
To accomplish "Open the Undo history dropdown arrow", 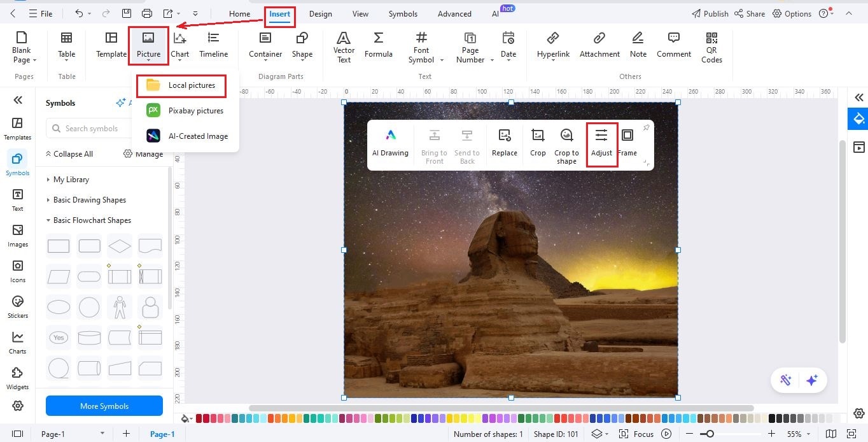I will click(x=89, y=13).
